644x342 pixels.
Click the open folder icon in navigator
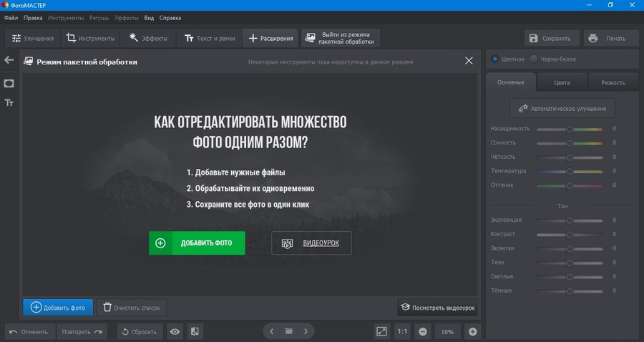point(289,331)
